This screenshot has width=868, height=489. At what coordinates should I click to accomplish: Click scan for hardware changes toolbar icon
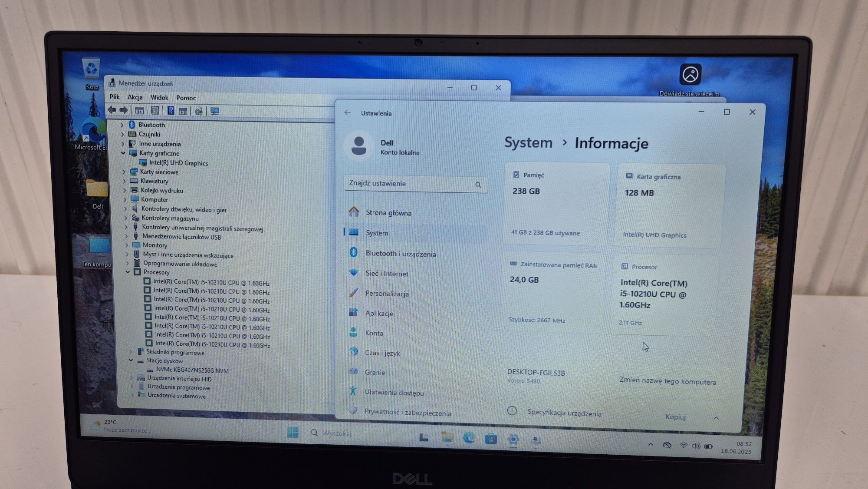(x=215, y=111)
